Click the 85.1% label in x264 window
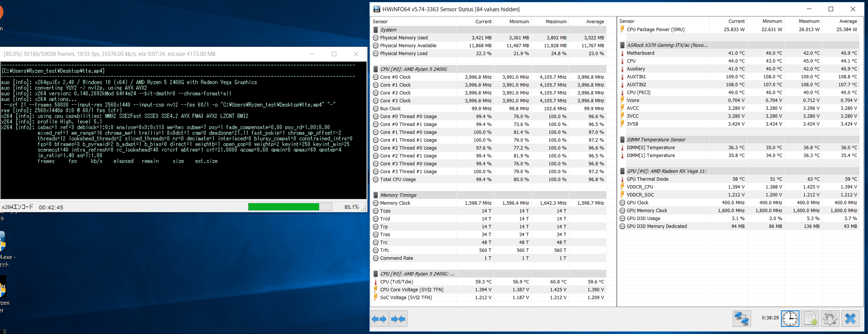The image size is (868, 334). pos(352,207)
